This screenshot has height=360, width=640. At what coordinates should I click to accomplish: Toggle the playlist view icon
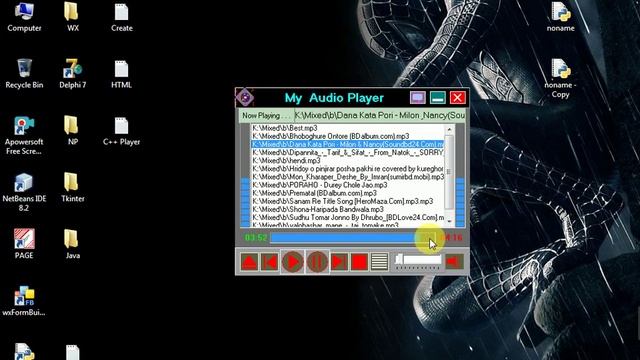pos(379,262)
